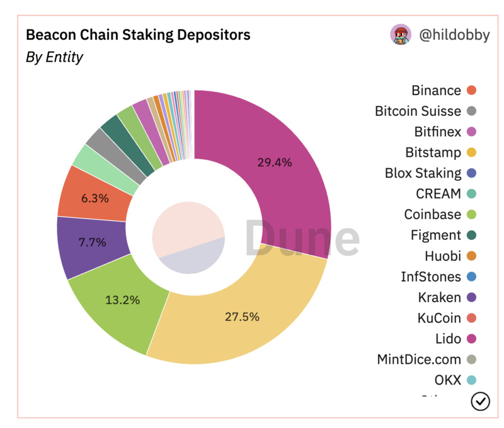Click the checkmark icon at bottom right
The width and height of the screenshot is (504, 428).
[480, 401]
